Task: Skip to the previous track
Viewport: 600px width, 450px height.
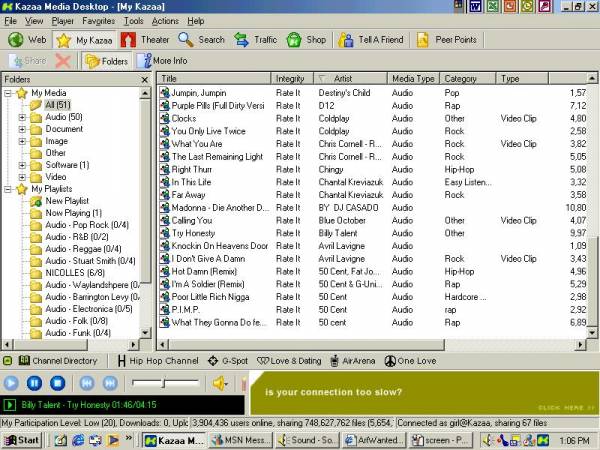Action: click(87, 383)
